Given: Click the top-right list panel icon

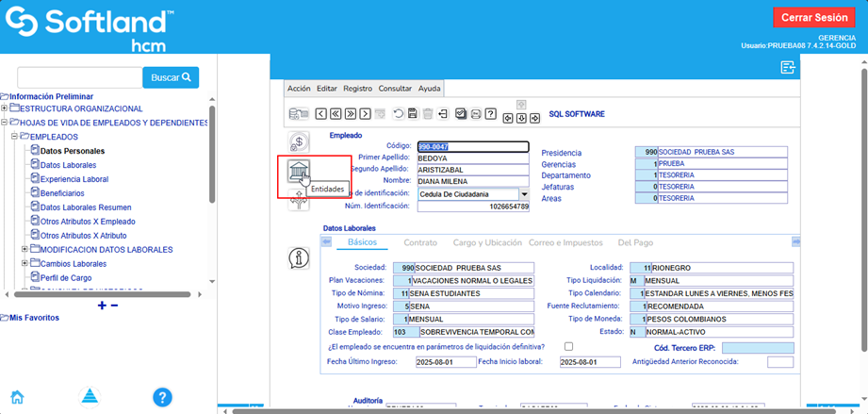Looking at the screenshot, I should pos(788,66).
